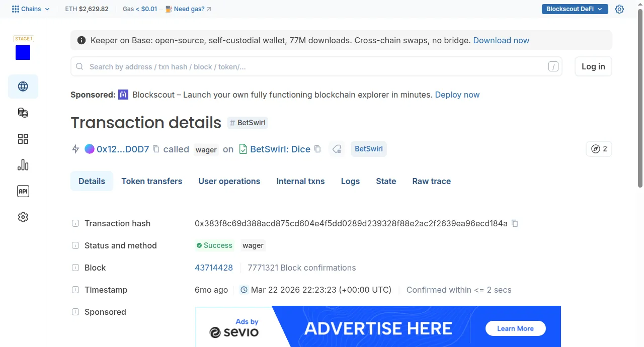
Task: Click info icon beside Status and method
Action: (75, 245)
